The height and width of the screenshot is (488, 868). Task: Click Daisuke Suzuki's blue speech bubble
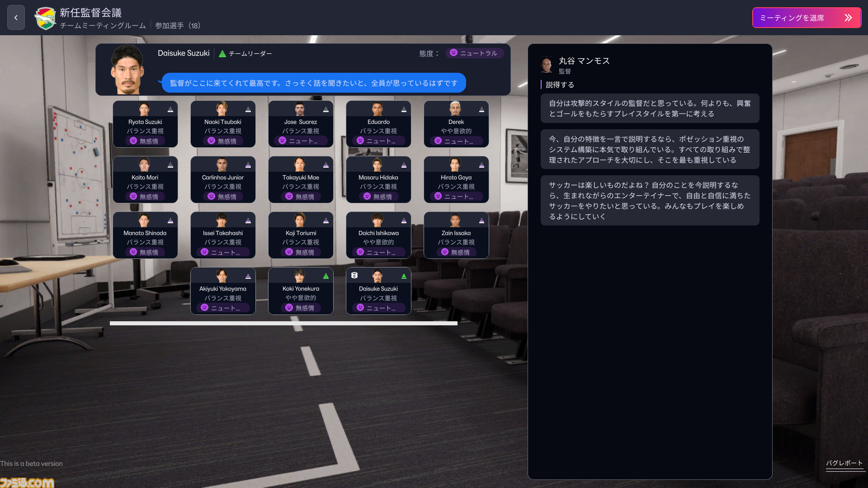coord(314,83)
